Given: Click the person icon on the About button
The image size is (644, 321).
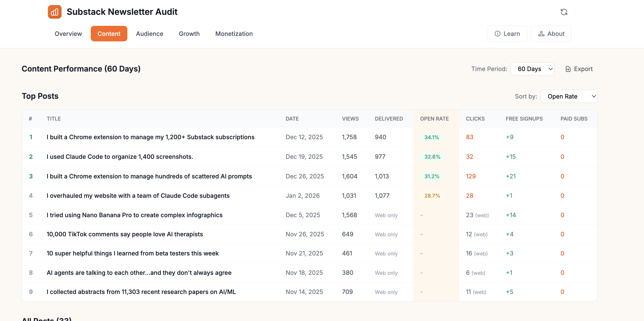Looking at the screenshot, I should [x=542, y=33].
